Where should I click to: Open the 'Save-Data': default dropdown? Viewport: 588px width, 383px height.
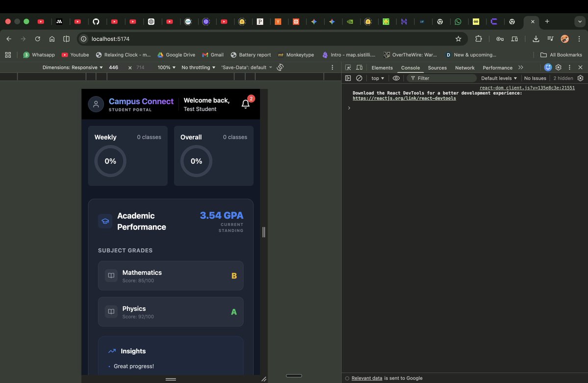[x=246, y=67]
